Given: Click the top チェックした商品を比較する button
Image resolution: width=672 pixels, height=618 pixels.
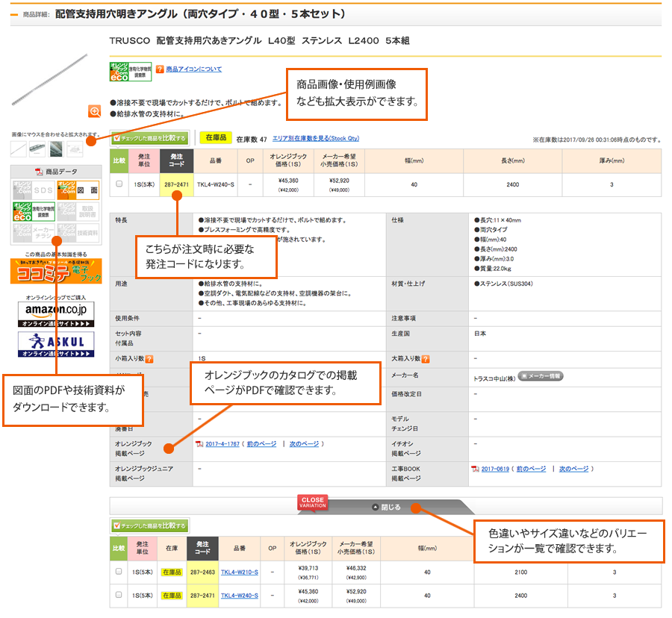Looking at the screenshot, I should tap(149, 138).
